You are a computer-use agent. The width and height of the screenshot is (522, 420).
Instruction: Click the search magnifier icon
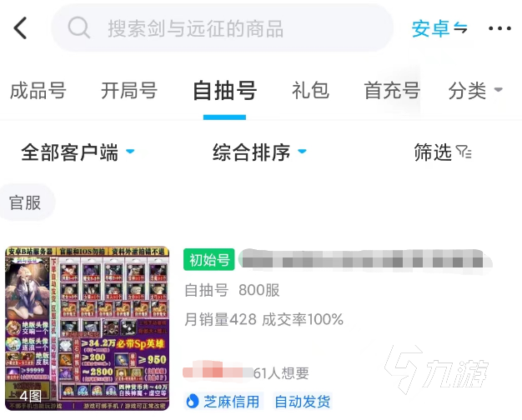click(78, 27)
